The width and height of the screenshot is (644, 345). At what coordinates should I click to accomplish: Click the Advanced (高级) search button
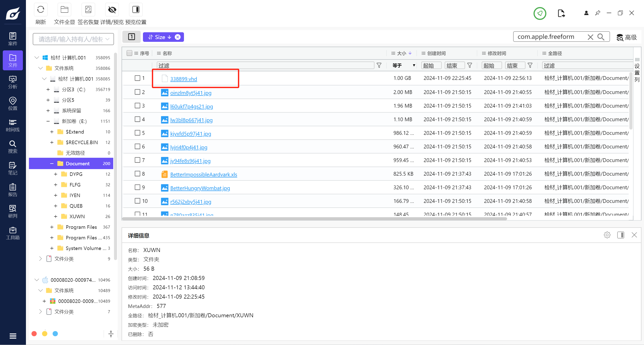point(626,37)
